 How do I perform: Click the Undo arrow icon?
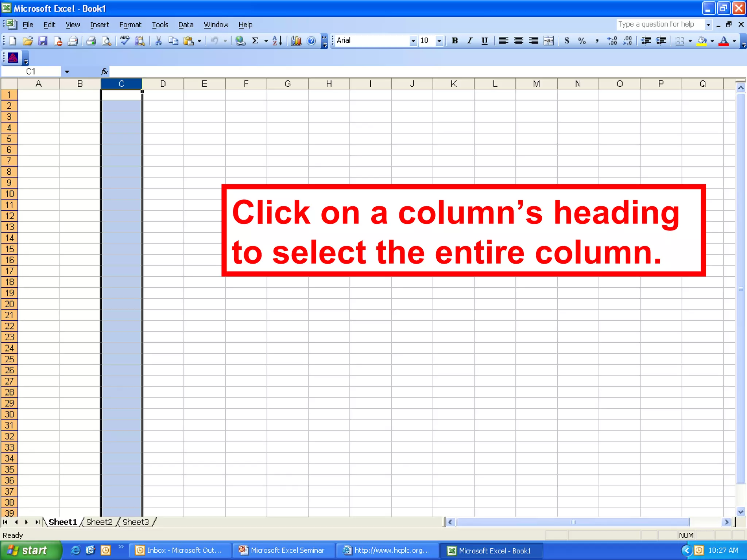pos(214,41)
